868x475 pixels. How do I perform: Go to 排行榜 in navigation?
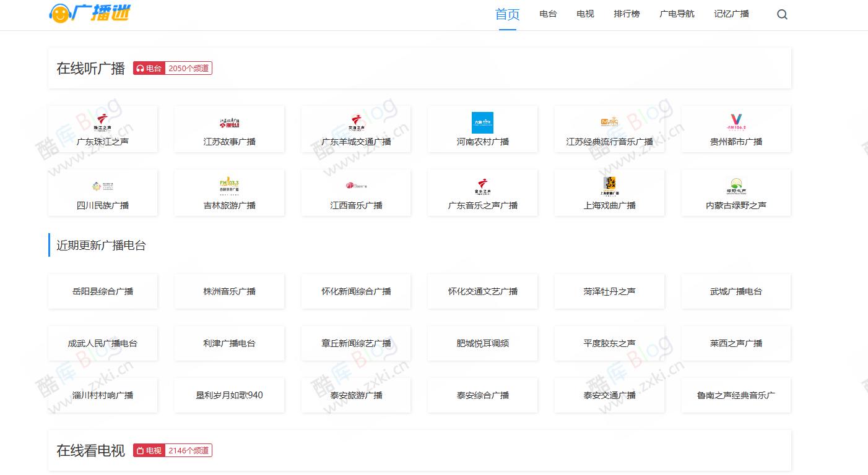click(627, 14)
